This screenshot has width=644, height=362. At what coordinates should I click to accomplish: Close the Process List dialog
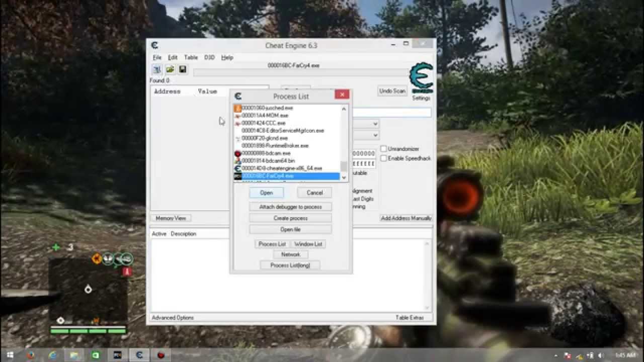pos(342,95)
